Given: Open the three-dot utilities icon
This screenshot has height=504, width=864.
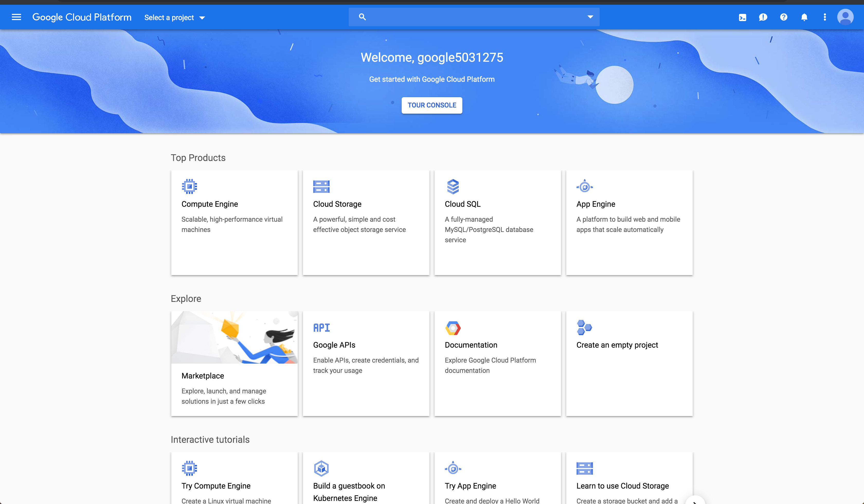Looking at the screenshot, I should point(825,17).
